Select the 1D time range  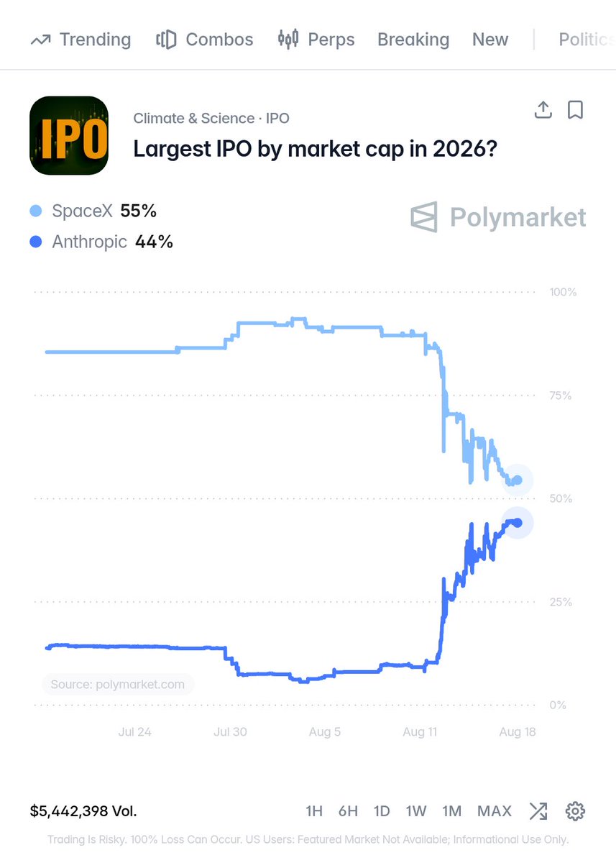point(382,811)
